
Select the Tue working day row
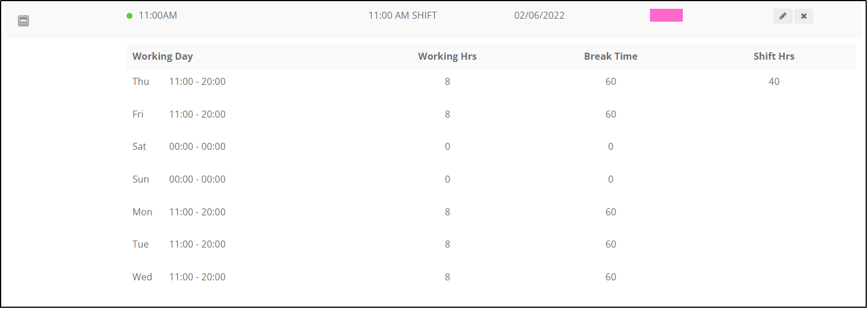click(491, 244)
